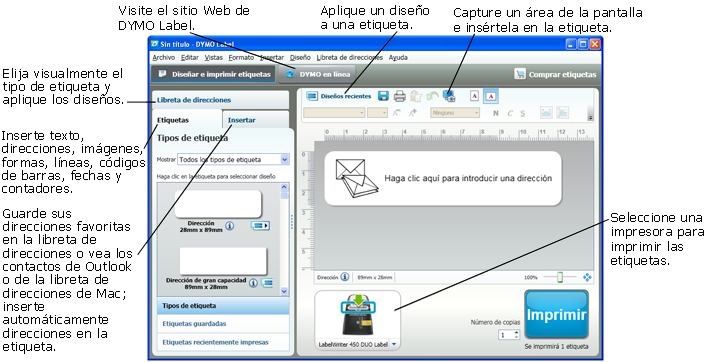Toggle bold N formatting button
709x362 pixels.
pyautogui.click(x=496, y=113)
